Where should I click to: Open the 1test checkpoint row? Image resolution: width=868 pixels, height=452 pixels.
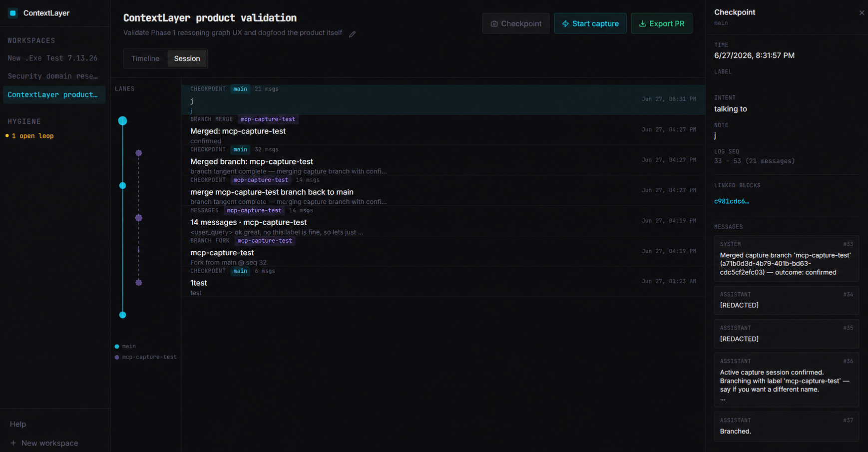tap(443, 282)
